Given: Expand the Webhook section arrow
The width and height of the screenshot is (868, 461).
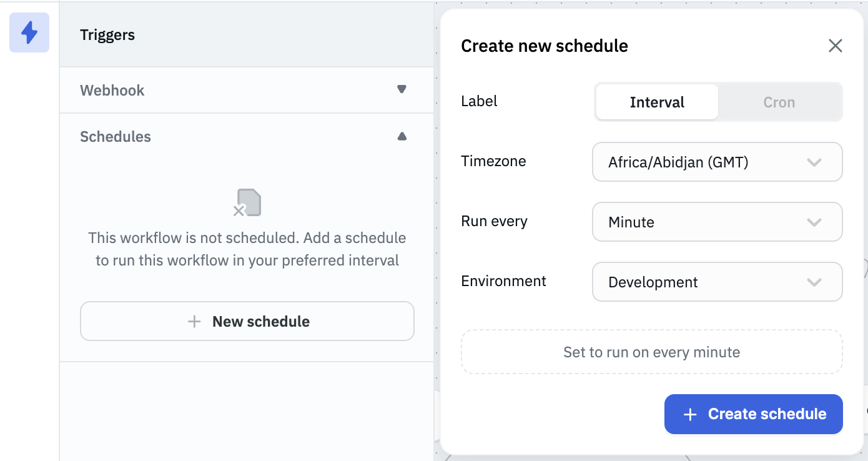Looking at the screenshot, I should pos(402,89).
